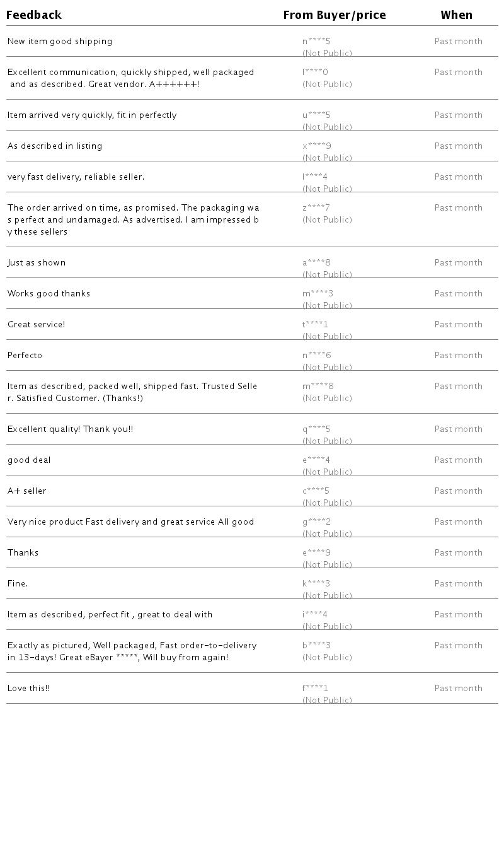Screen dimensions: 504x845
Task: Select the 'Perfecto' feedback comment
Action: (x=25, y=356)
